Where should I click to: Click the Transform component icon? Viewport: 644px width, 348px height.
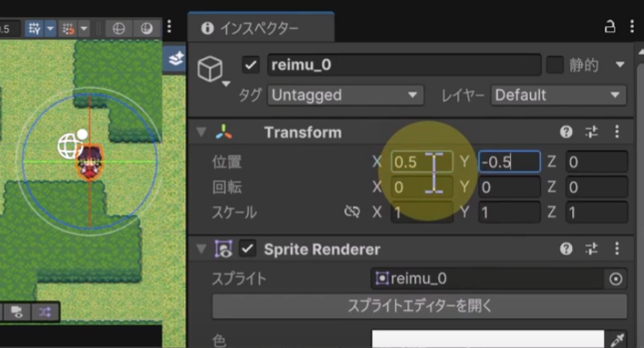[224, 132]
